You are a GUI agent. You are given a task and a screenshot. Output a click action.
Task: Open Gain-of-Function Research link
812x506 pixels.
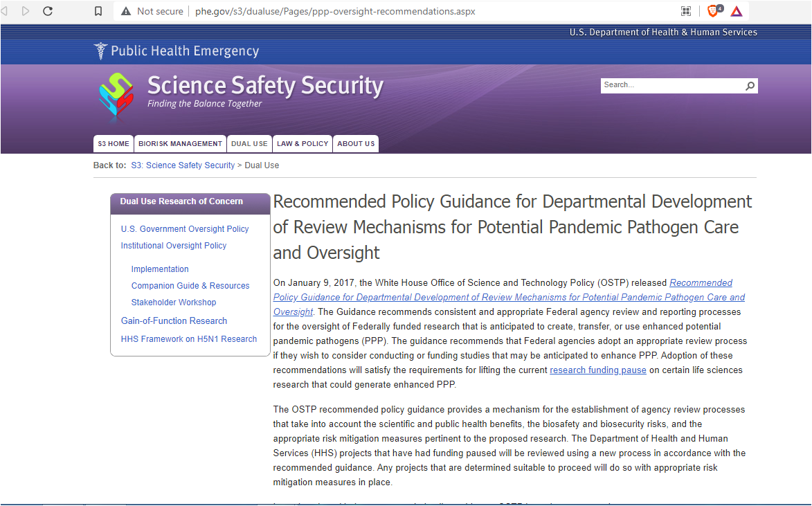(x=174, y=321)
